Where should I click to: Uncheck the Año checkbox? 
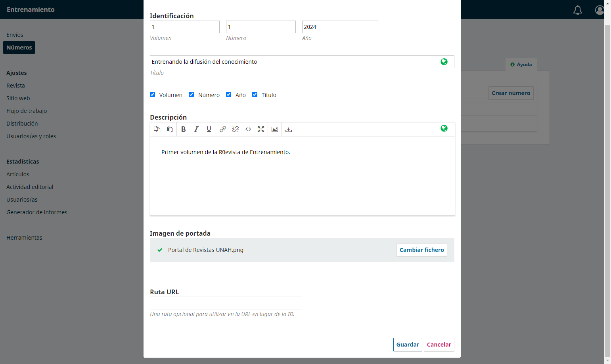(229, 95)
